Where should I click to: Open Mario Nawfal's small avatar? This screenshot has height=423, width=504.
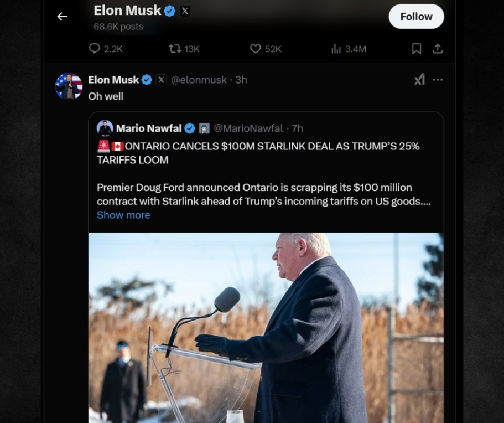click(x=105, y=128)
